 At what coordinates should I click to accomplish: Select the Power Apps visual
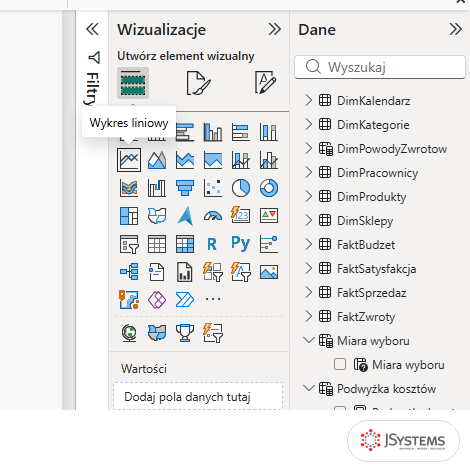point(157,299)
